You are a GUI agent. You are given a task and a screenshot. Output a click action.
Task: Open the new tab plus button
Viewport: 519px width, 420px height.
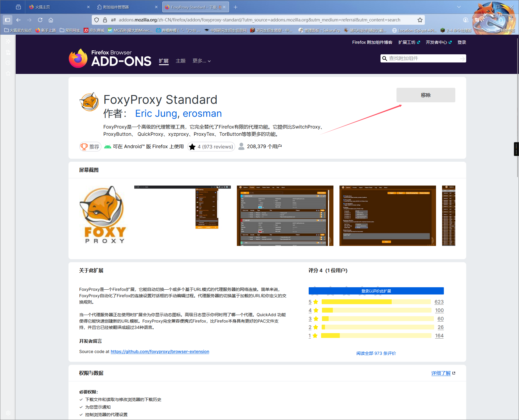[236, 7]
